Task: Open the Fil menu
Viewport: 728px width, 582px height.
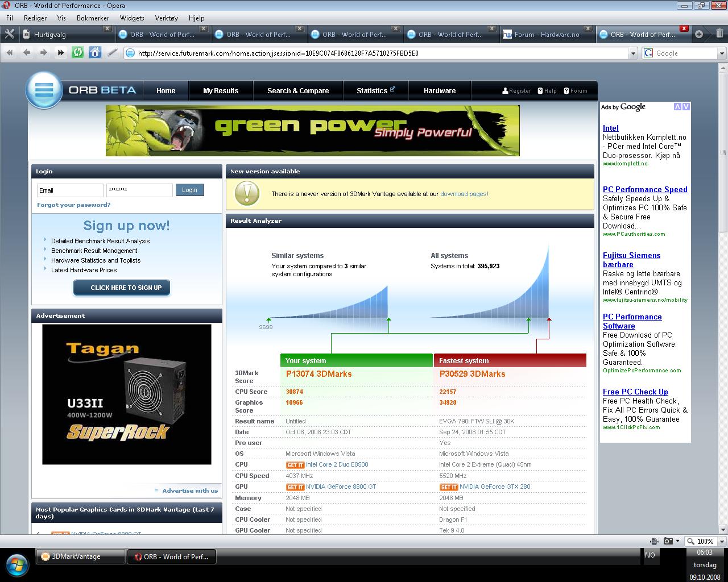Action: tap(10, 18)
